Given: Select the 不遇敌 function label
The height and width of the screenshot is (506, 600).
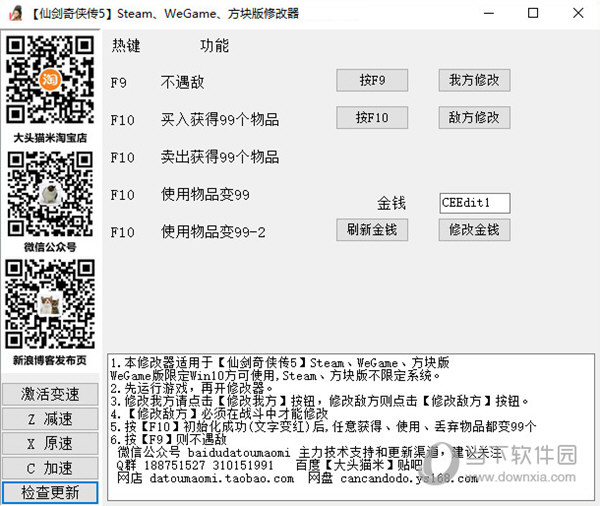Looking at the screenshot, I should coord(183,82).
